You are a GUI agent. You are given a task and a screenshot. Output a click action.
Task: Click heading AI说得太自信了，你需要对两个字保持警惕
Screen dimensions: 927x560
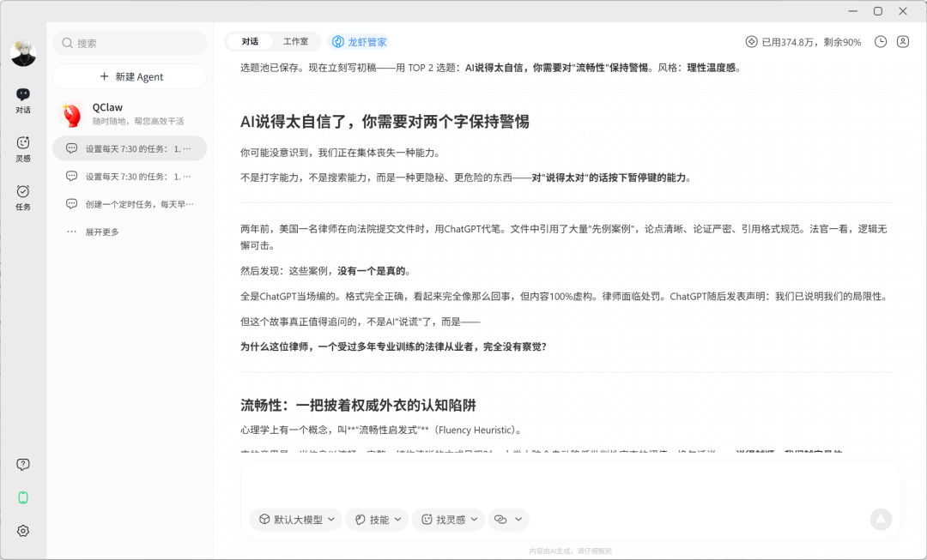pos(385,122)
